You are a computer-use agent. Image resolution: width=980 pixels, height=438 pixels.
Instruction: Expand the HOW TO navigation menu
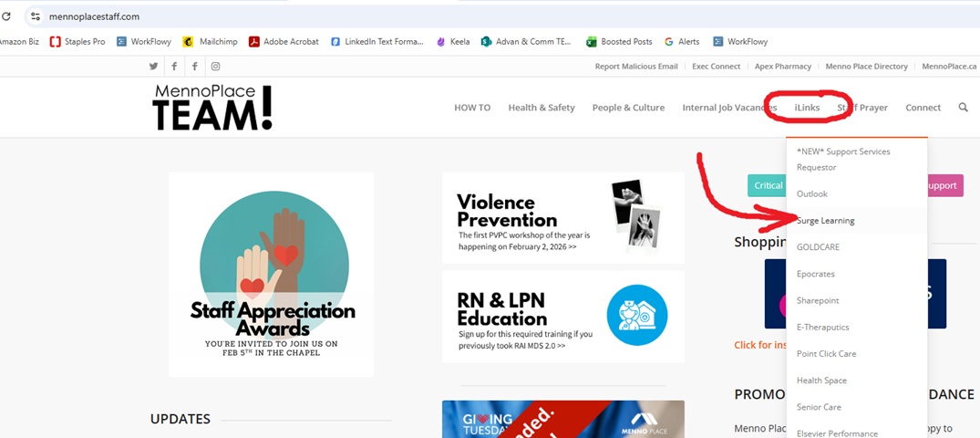[472, 108]
